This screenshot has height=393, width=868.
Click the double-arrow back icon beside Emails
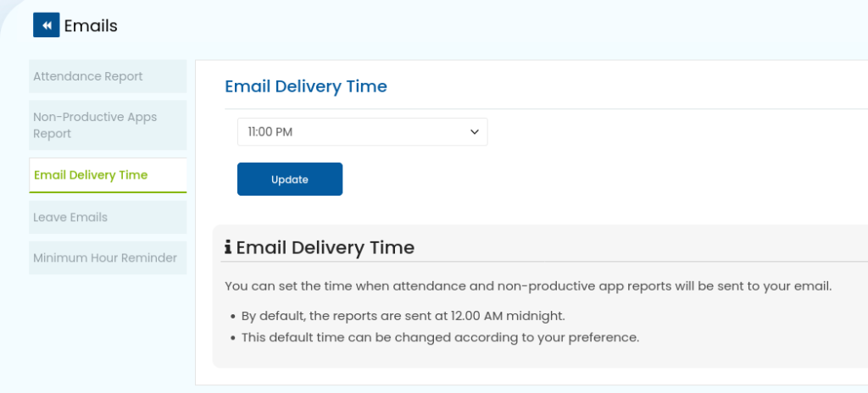(x=47, y=25)
